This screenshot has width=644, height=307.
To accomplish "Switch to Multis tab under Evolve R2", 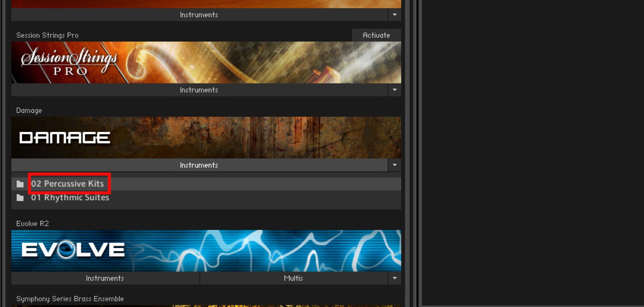I will click(x=293, y=278).
